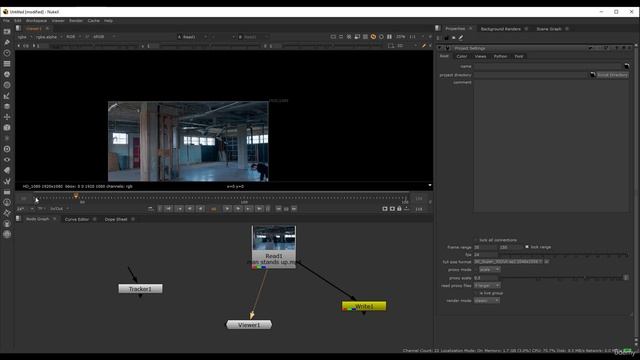
Task: Open the Time nodes menu (clock icon)
Action: pos(7,53)
